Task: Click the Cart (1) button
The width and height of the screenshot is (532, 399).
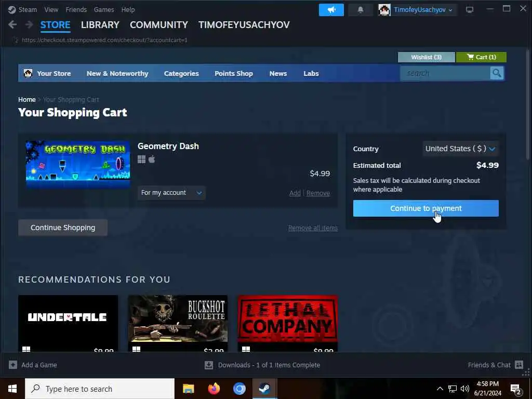Action: tap(481, 57)
